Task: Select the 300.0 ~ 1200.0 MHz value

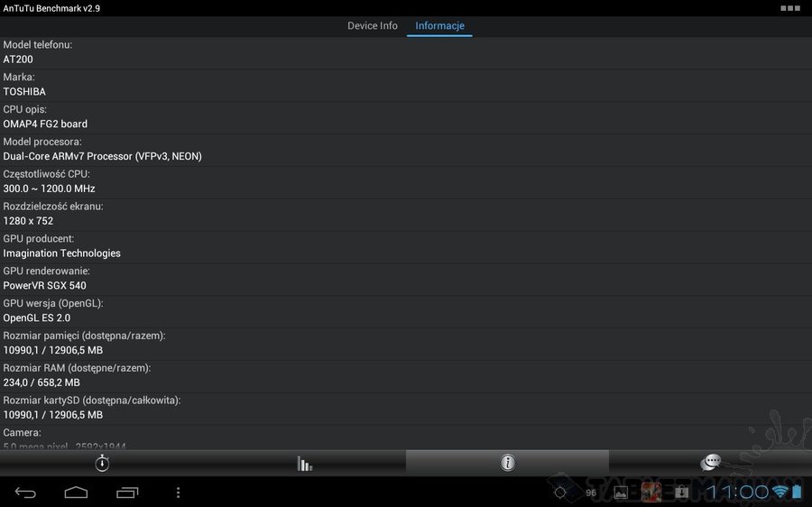Action: click(x=50, y=189)
